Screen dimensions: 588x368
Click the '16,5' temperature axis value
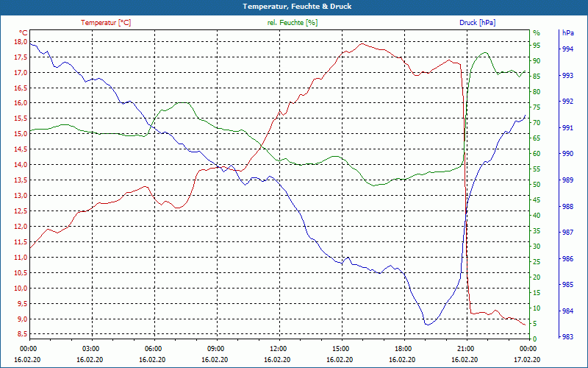[x=21, y=88]
